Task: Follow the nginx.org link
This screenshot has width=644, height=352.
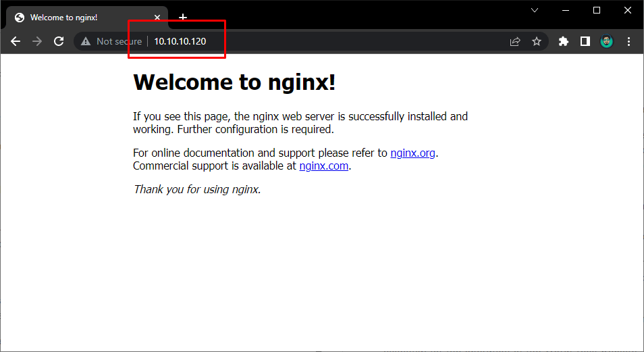Action: pos(412,153)
